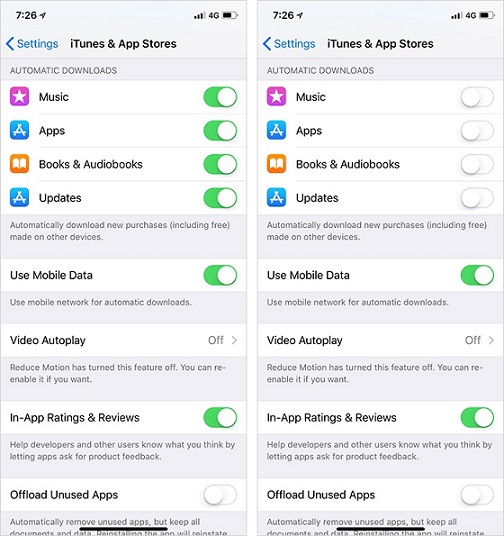
Task: Tap the Updates icon in right screen
Action: point(276,198)
